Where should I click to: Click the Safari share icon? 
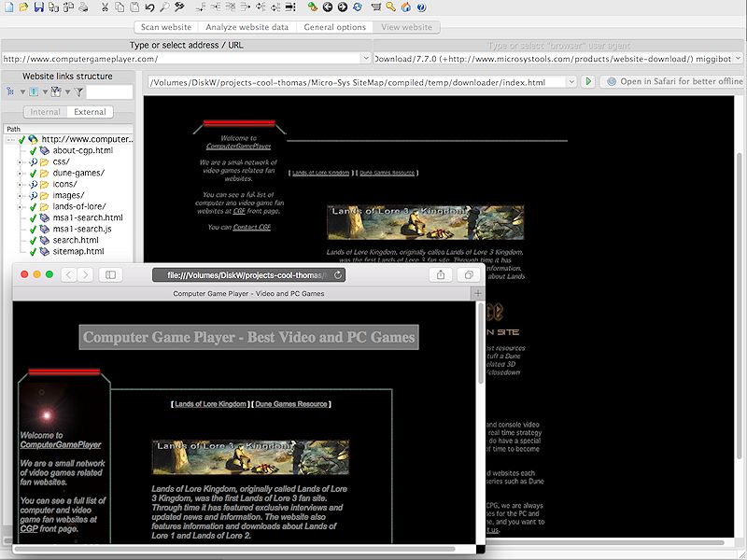pyautogui.click(x=441, y=274)
